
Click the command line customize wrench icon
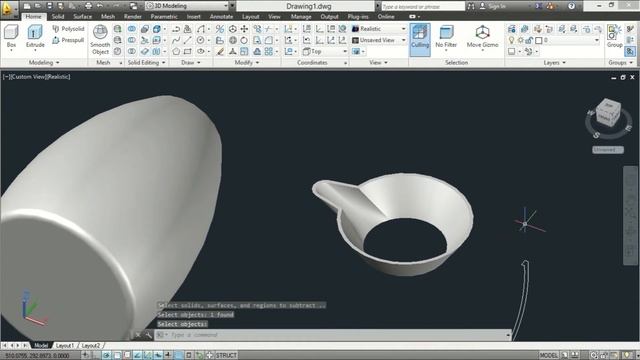pos(149,335)
